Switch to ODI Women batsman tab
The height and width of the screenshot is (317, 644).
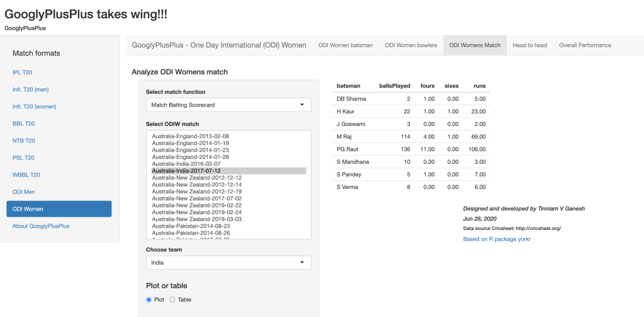point(345,45)
